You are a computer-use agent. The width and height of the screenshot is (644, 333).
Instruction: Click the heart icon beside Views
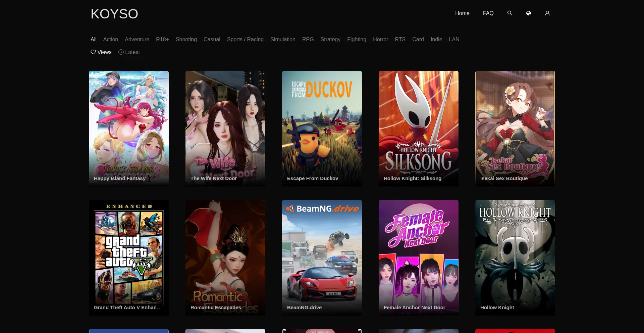(93, 52)
